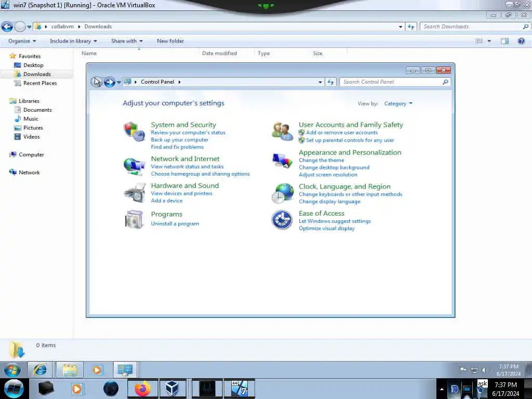Open Ease of Access icon
The width and height of the screenshot is (532, 399).
(282, 220)
